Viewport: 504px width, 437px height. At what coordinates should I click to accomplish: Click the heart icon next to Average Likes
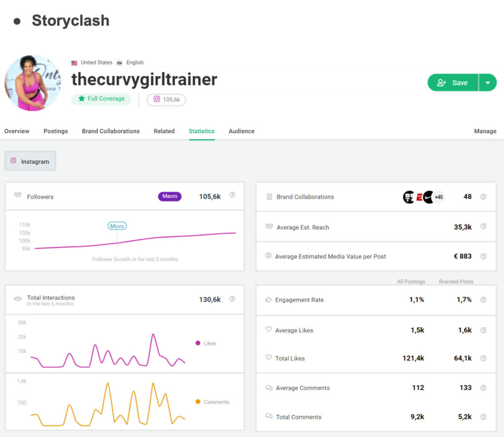pyautogui.click(x=268, y=330)
